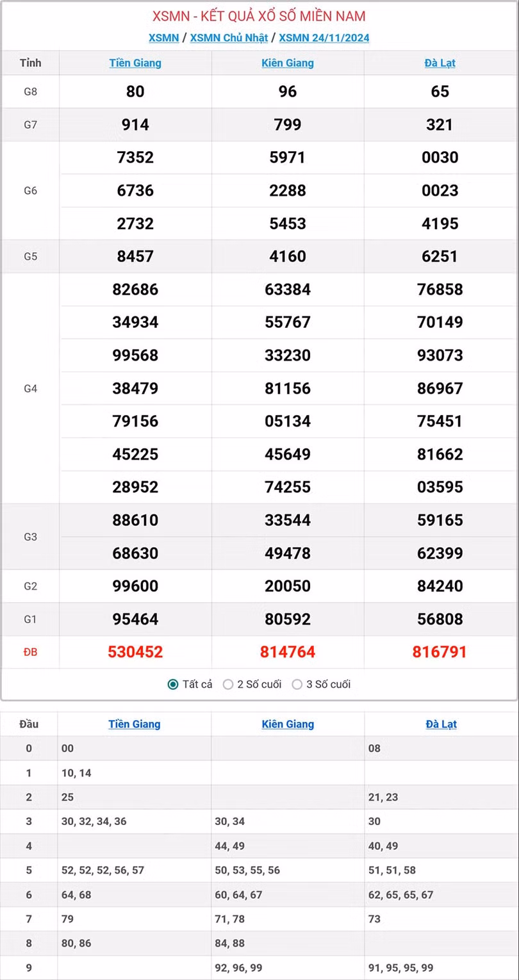
Task: Select the 2 Số cuối radio option
Action: (x=228, y=684)
